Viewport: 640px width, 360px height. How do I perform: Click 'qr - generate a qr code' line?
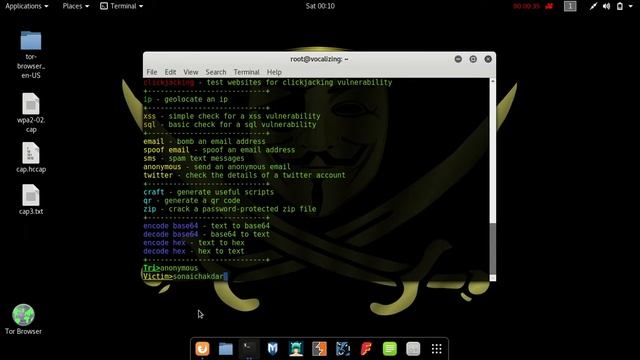click(192, 200)
